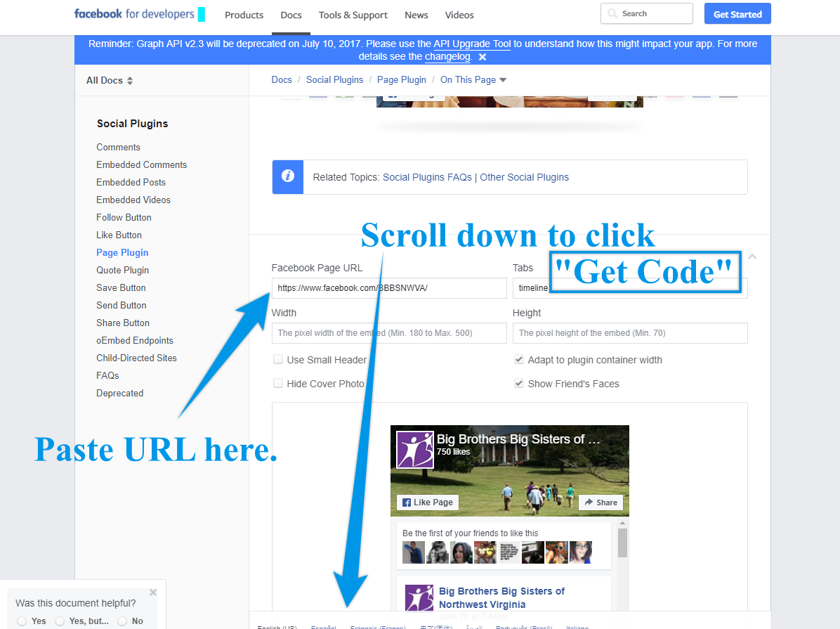
Task: Open Send Button in sidebar
Action: [121, 305]
